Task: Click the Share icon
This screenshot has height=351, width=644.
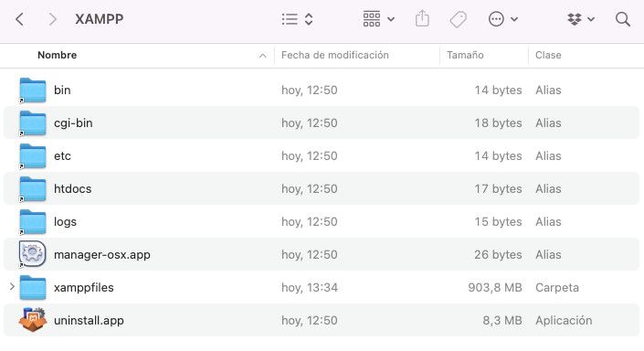Action: coord(422,19)
